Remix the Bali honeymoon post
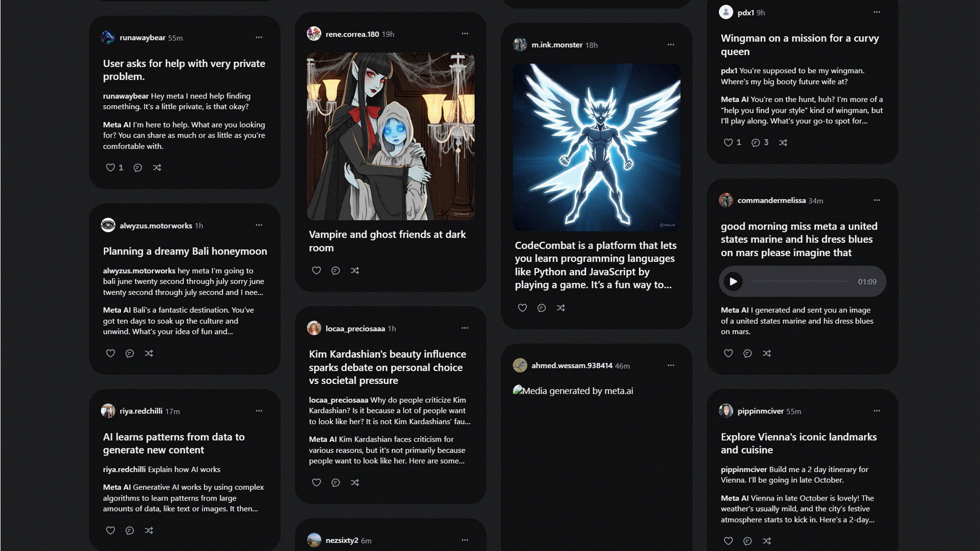This screenshot has width=980, height=551. (x=149, y=353)
